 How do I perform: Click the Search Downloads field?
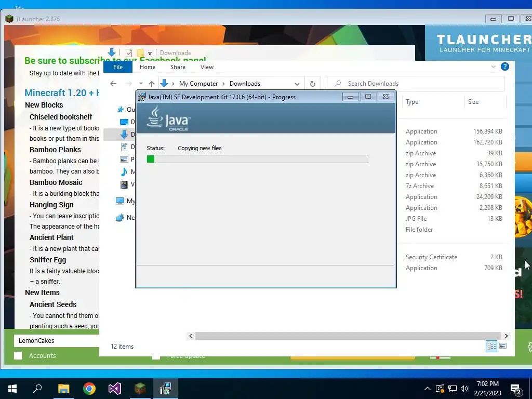(x=416, y=84)
